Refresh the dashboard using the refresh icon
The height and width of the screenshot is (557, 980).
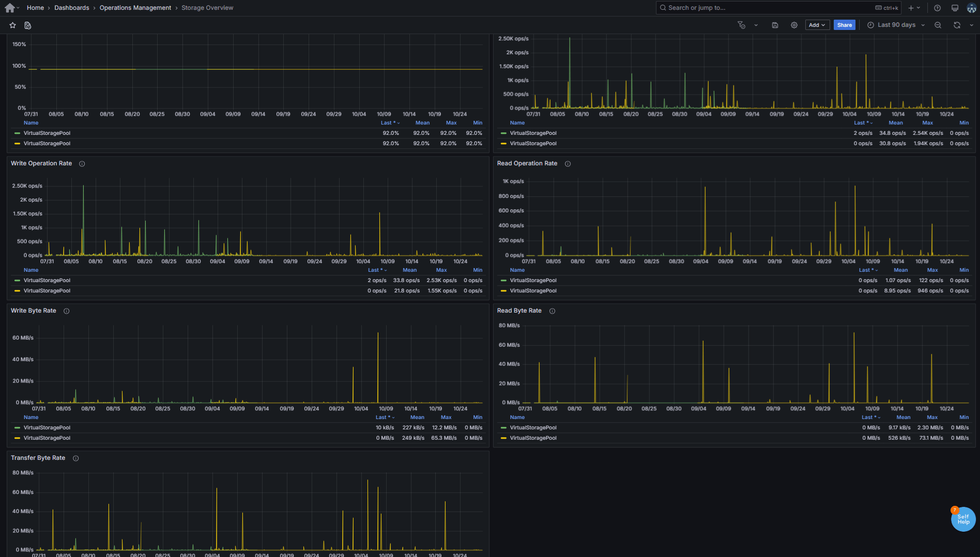tap(957, 25)
